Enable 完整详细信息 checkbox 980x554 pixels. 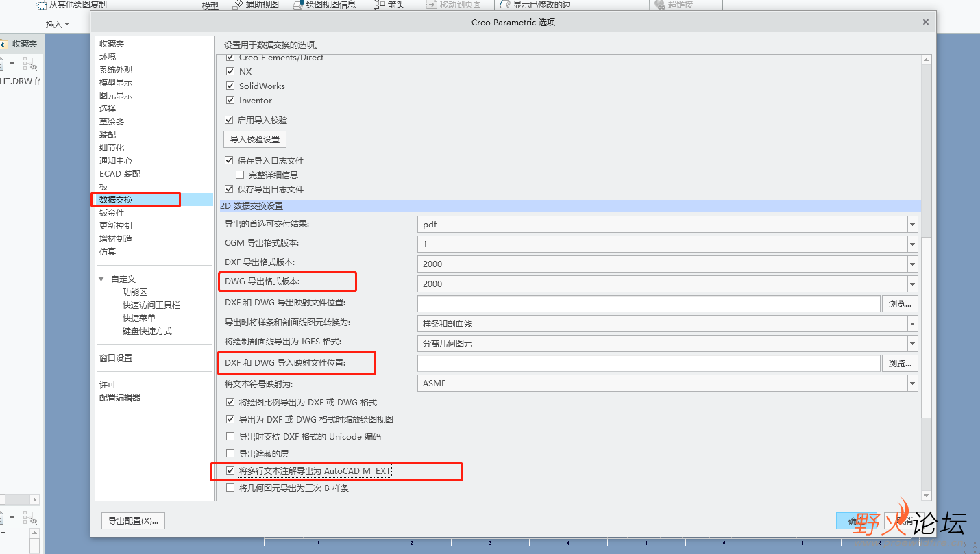(x=240, y=175)
